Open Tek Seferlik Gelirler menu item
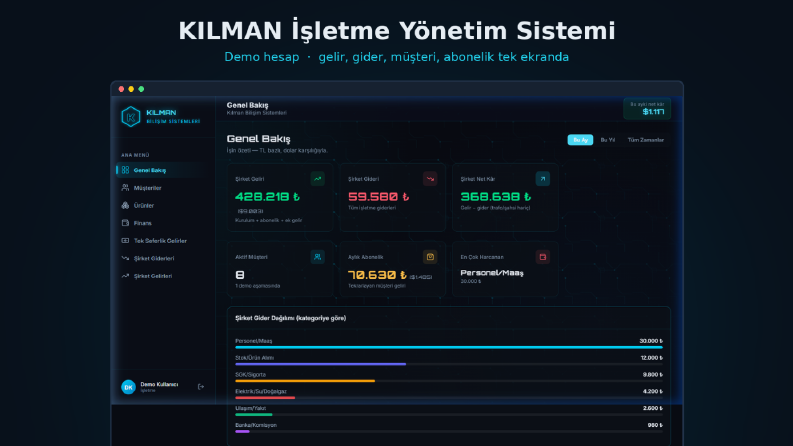Image resolution: width=793 pixels, height=446 pixels. coord(163,241)
